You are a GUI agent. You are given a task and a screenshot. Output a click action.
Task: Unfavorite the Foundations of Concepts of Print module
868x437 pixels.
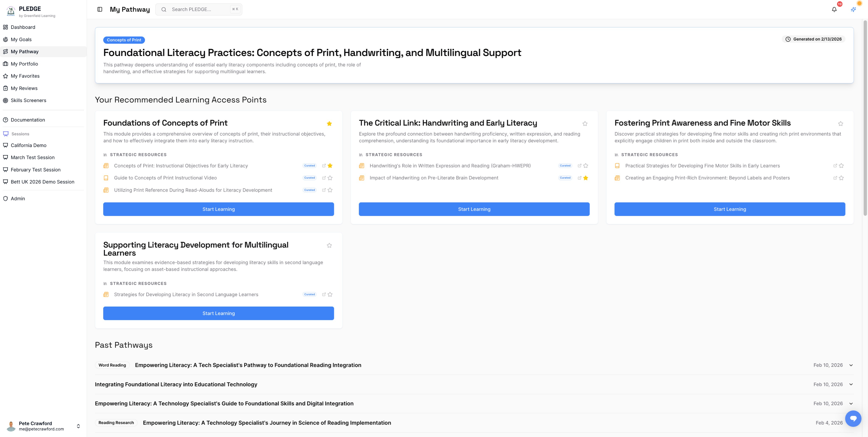coord(329,123)
